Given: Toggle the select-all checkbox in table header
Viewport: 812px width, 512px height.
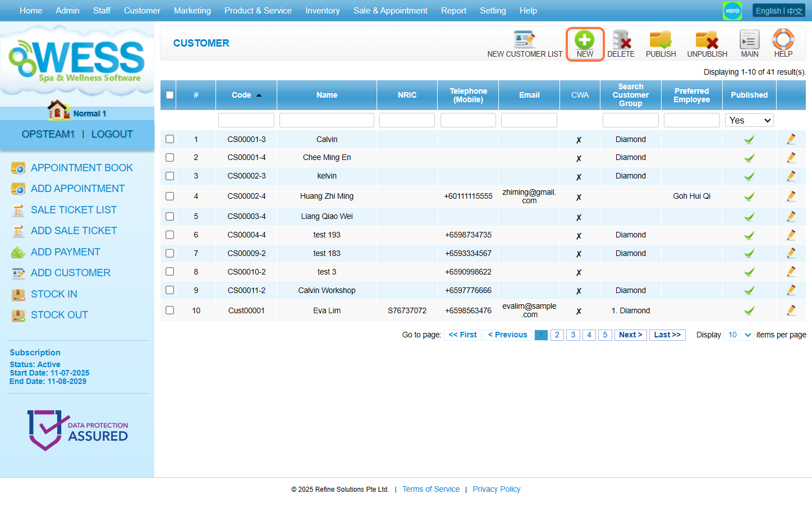Looking at the screenshot, I should point(169,95).
